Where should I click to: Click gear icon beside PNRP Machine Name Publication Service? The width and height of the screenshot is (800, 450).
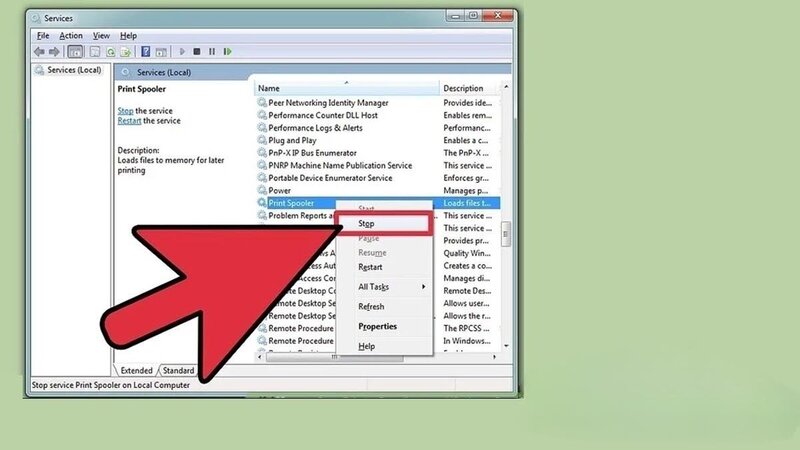coord(262,165)
